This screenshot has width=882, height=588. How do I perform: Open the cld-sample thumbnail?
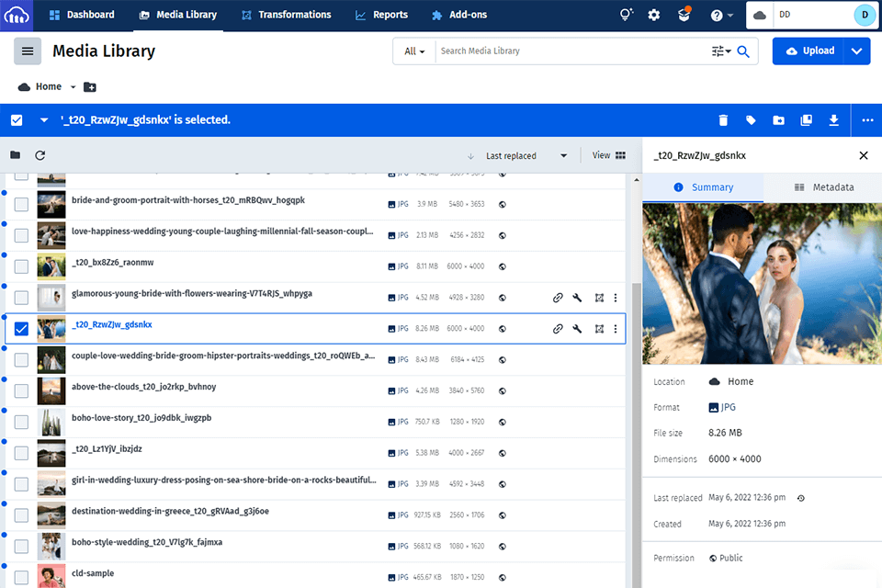pos(51,576)
